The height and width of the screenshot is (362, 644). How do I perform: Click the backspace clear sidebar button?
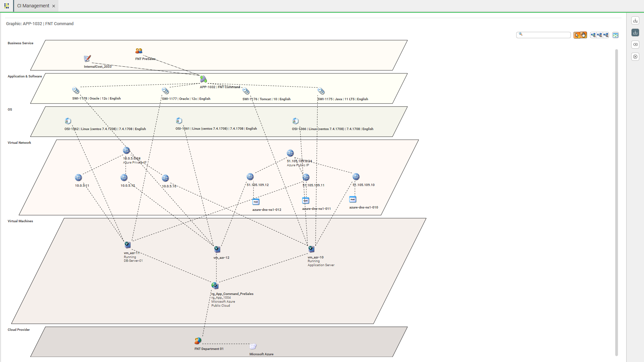coord(635,45)
